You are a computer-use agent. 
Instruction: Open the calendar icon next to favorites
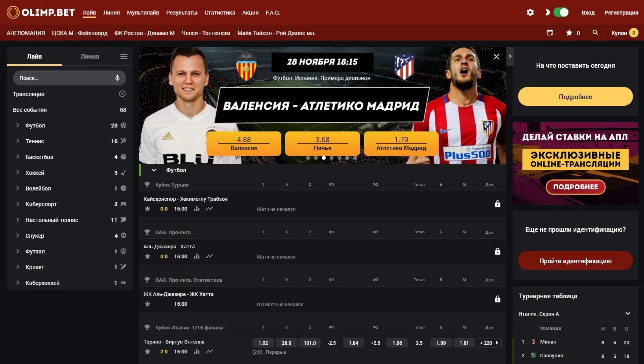click(550, 33)
